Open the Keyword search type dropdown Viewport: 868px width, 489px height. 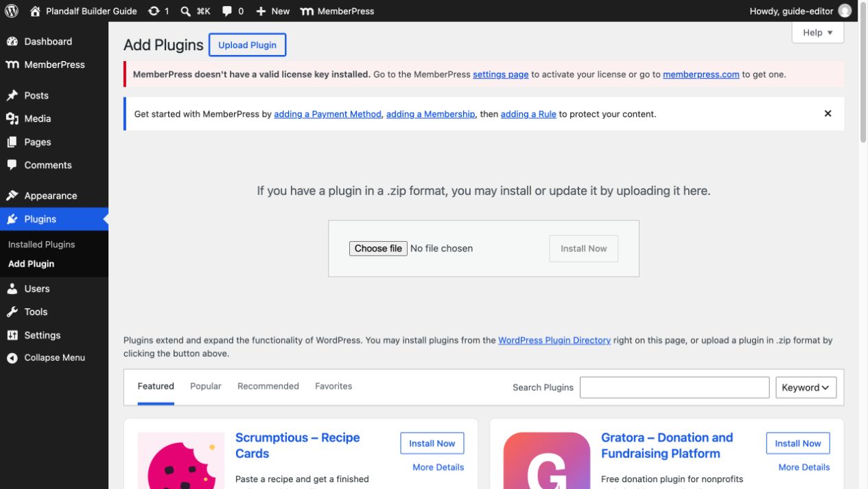(806, 387)
